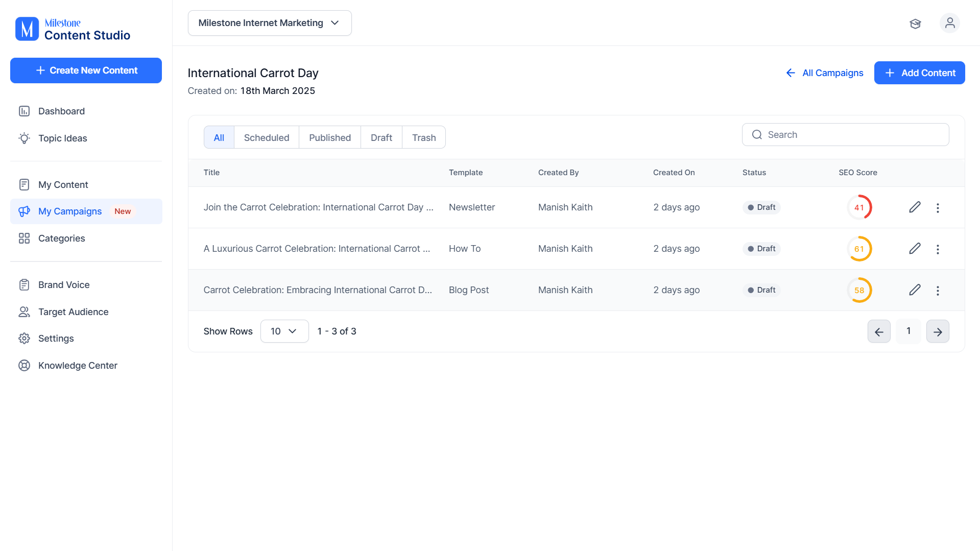Go to next page with right arrow
The width and height of the screenshot is (980, 551).
tap(938, 331)
